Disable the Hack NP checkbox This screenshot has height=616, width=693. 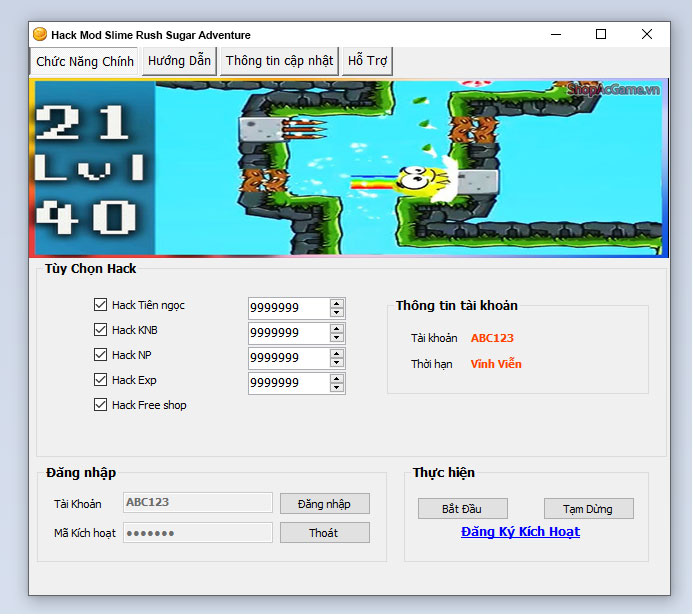point(100,355)
